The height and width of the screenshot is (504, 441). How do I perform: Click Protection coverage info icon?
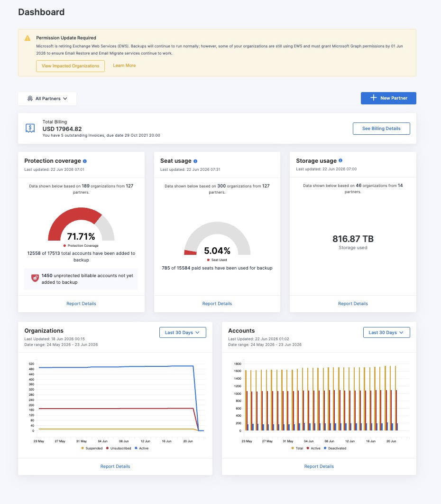click(85, 161)
